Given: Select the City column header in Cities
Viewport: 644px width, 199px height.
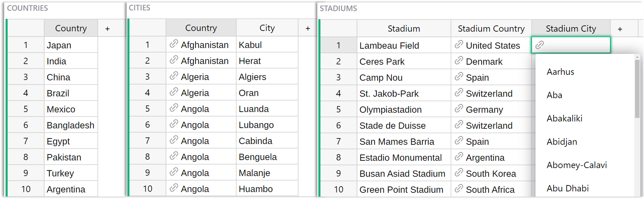Looking at the screenshot, I should 267,28.
